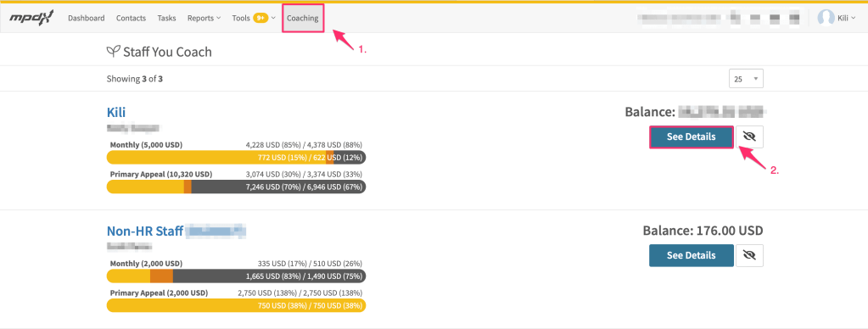Click the 'Staff You Coach' heading

click(167, 52)
